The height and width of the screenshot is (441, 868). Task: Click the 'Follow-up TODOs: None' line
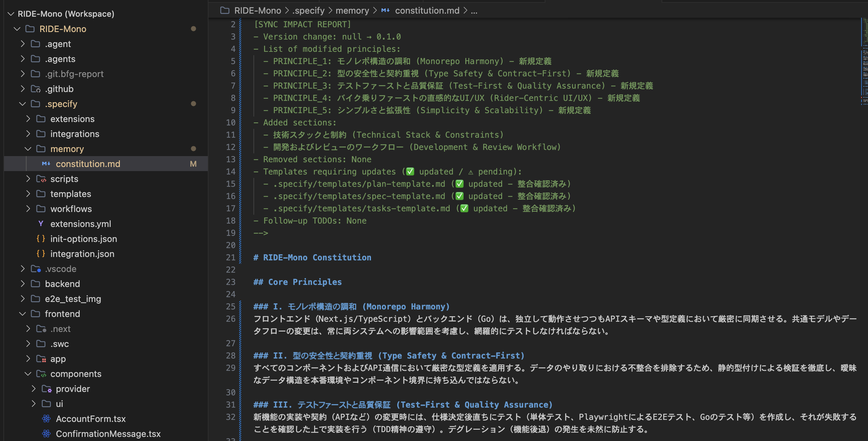[310, 221]
